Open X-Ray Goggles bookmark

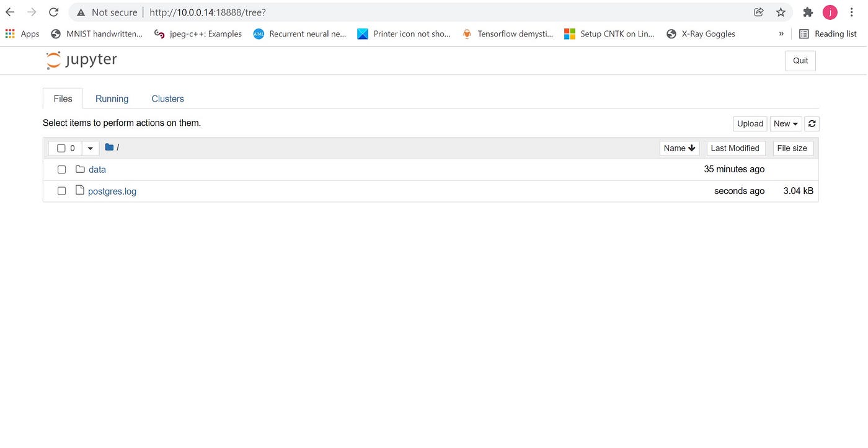(x=701, y=34)
